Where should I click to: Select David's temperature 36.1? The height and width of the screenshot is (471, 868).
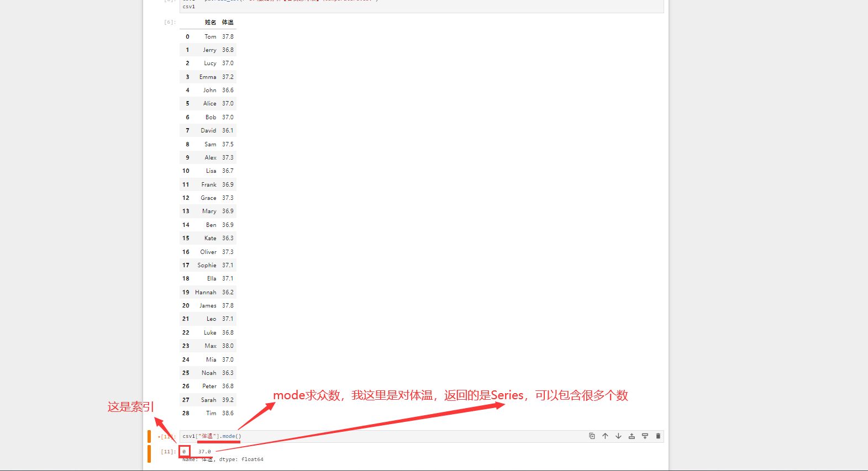(228, 131)
